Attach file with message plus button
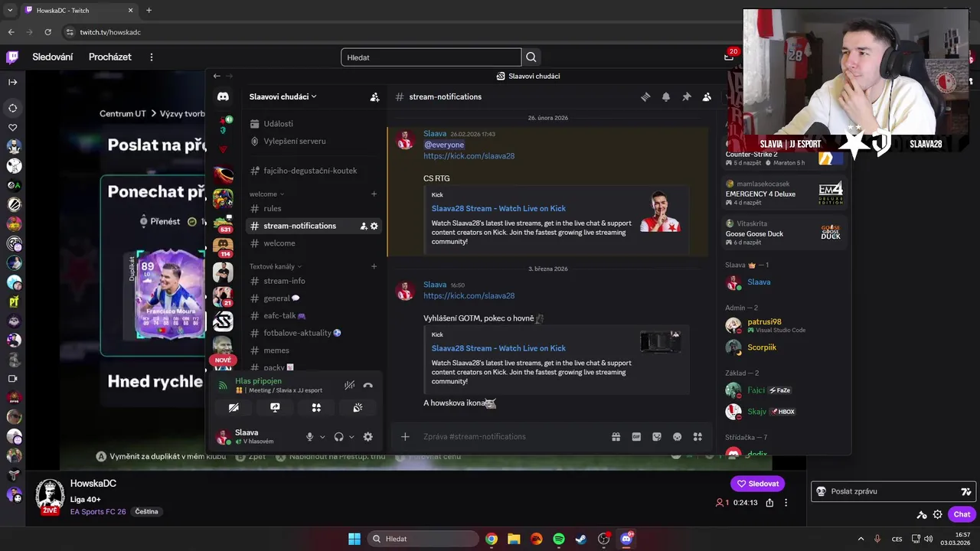980x551 pixels. coord(405,437)
